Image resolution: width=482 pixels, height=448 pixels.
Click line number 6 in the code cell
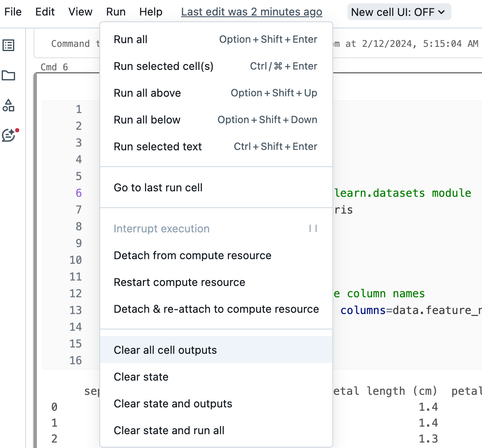tap(78, 193)
